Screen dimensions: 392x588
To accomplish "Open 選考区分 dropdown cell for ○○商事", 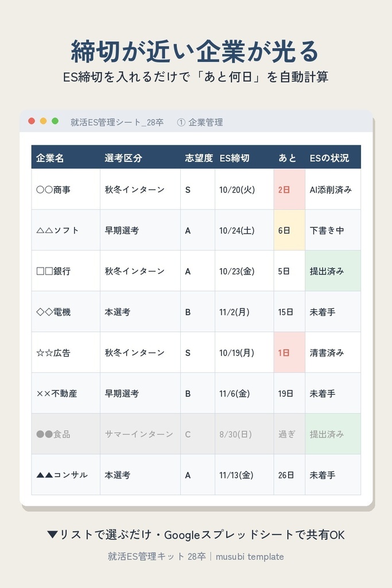I will point(140,189).
